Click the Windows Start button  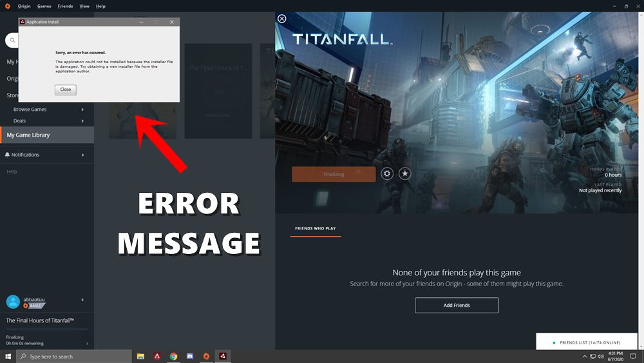[x=8, y=357]
